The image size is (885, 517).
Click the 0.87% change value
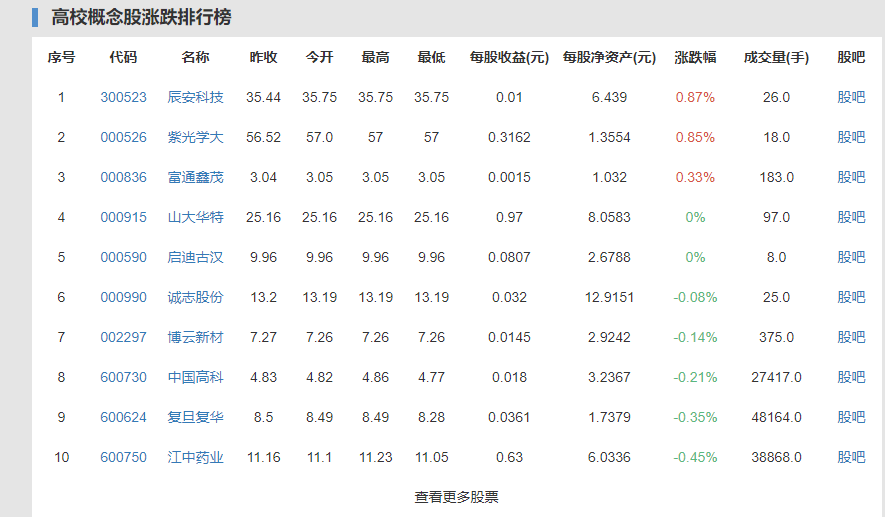click(695, 97)
